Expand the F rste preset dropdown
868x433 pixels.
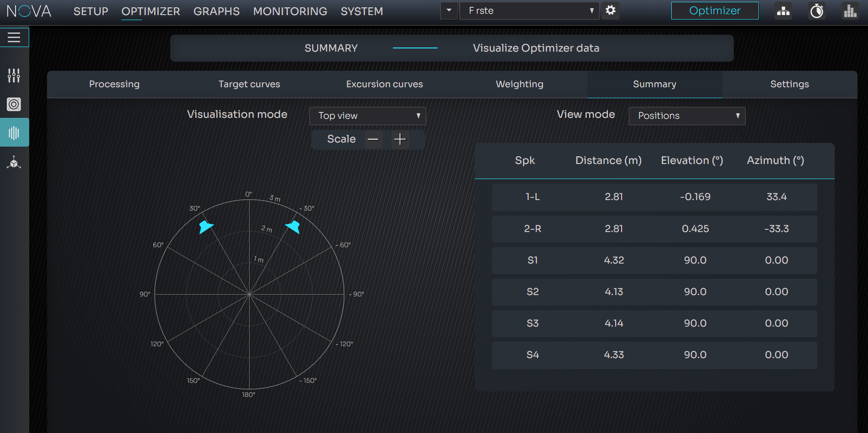pos(530,11)
